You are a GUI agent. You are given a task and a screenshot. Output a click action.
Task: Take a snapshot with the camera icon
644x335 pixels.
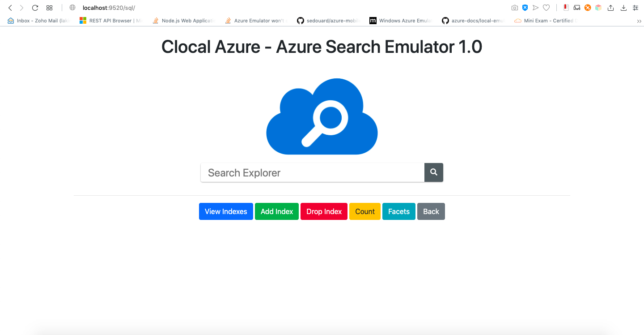click(x=515, y=8)
